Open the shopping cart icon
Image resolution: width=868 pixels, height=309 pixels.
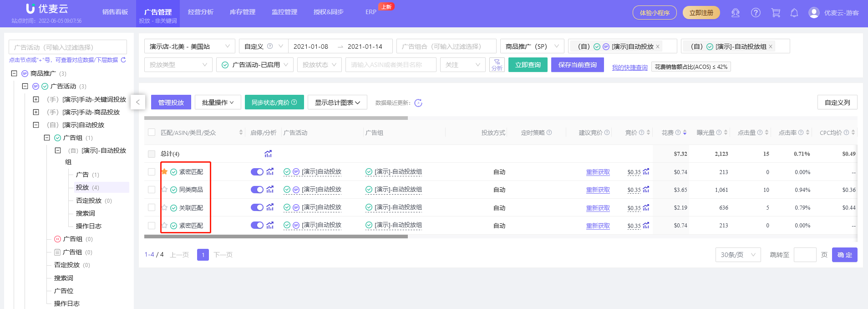(x=776, y=13)
